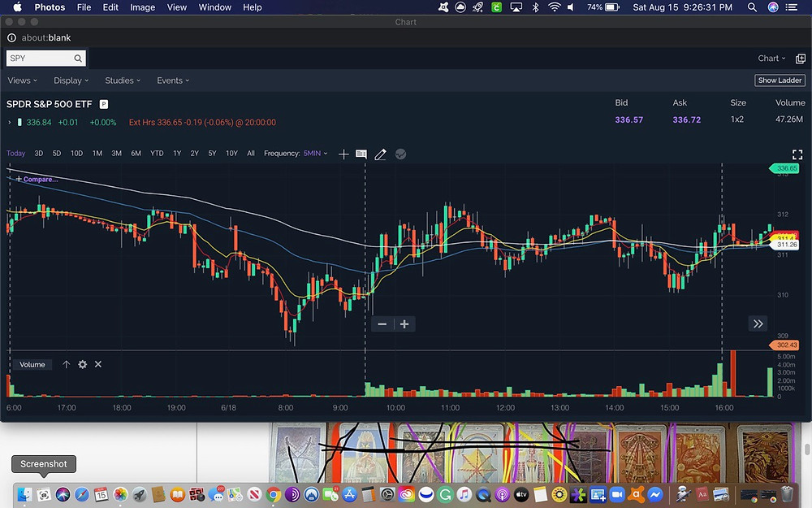Select the Today time range
Screen dimensions: 812x508
pos(15,154)
